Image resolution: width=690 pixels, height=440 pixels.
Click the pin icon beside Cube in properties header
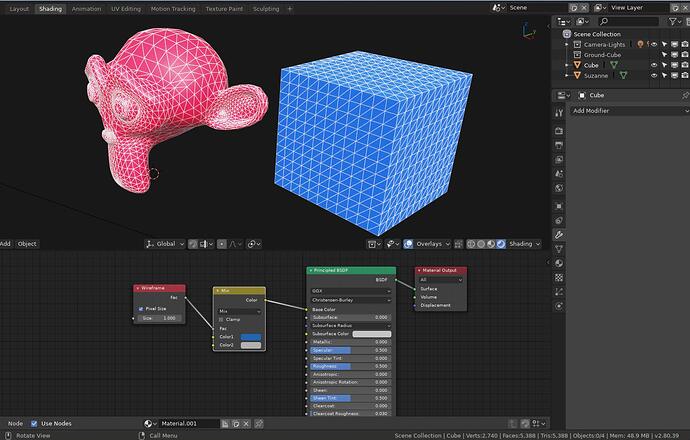coord(685,95)
